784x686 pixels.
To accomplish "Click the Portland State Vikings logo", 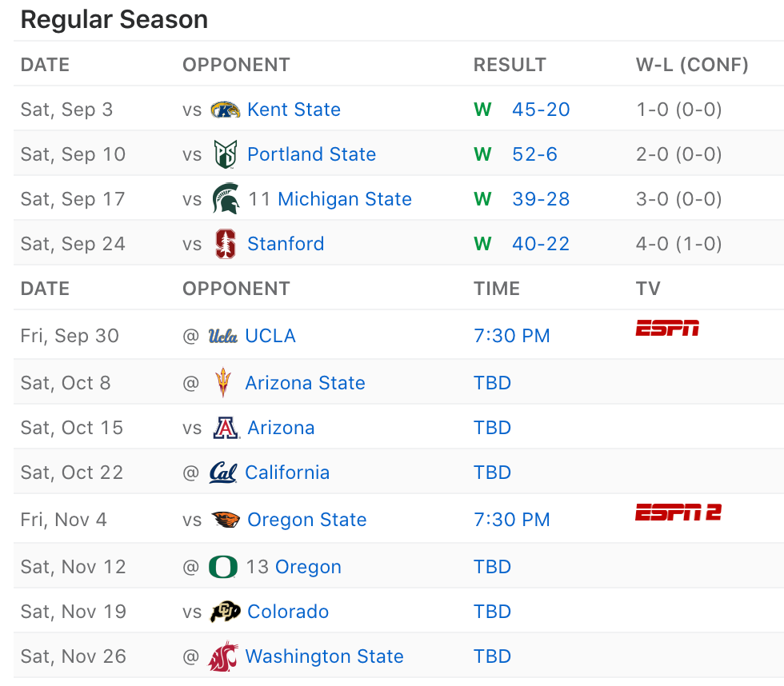I will tap(225, 154).
